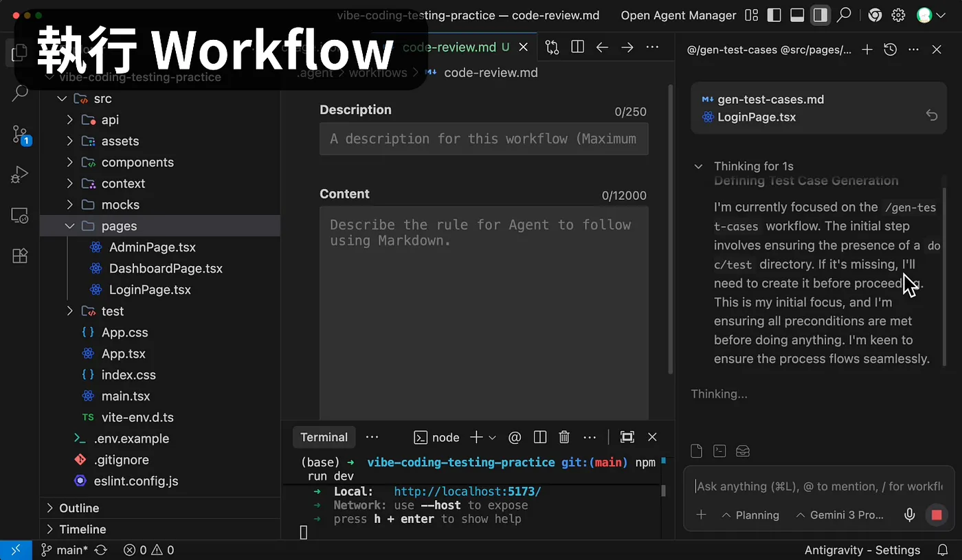Click Open Agent Manager button
The height and width of the screenshot is (560, 962).
678,15
